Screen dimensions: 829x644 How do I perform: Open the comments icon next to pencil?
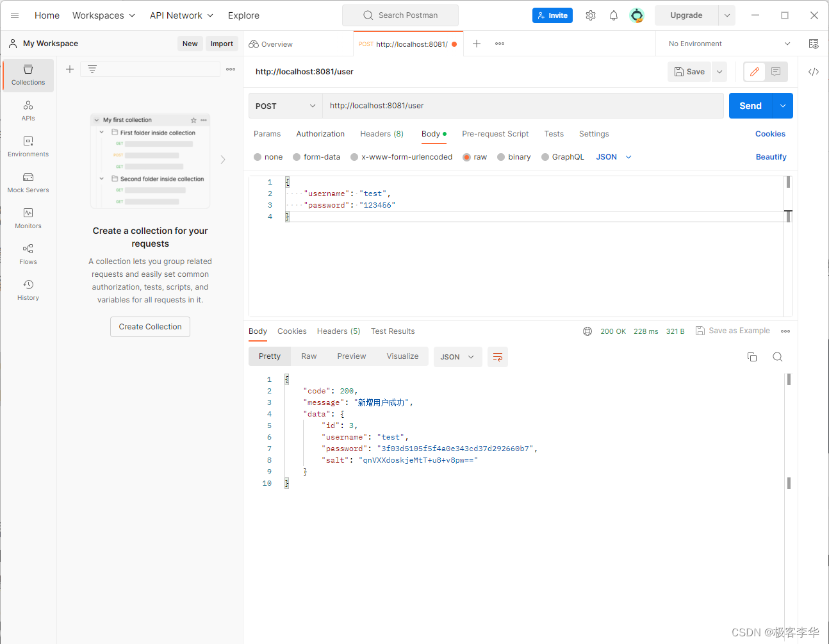pos(776,72)
